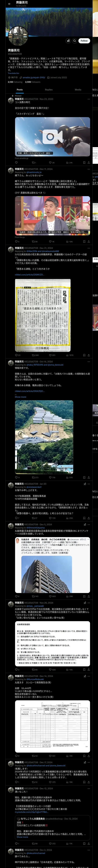Switch to the Replies tab

(x=49, y=90)
